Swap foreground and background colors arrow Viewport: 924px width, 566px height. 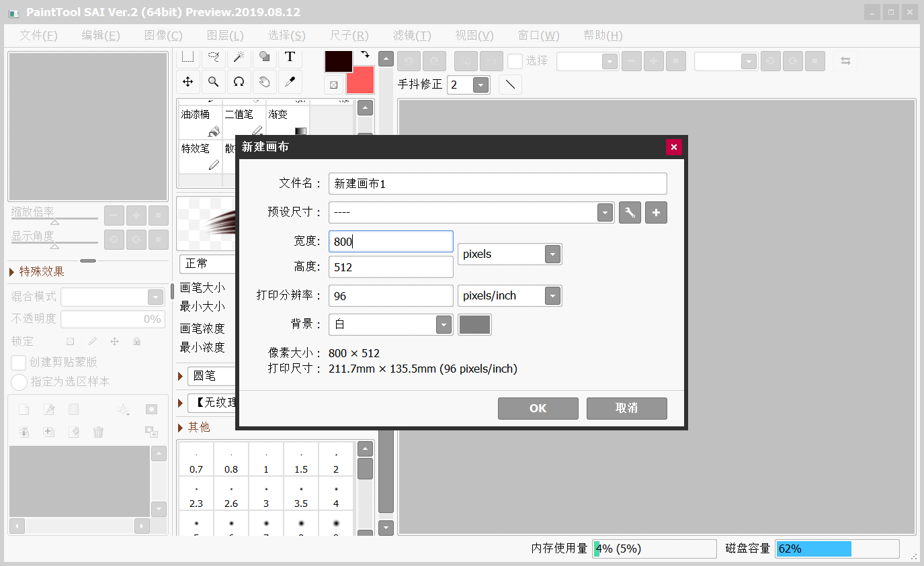(x=365, y=55)
